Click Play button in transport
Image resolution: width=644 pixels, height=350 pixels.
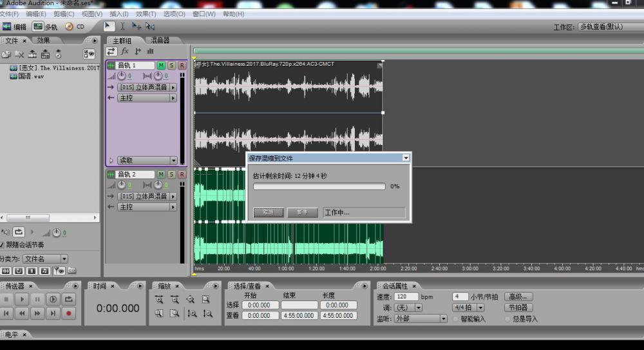(22, 300)
